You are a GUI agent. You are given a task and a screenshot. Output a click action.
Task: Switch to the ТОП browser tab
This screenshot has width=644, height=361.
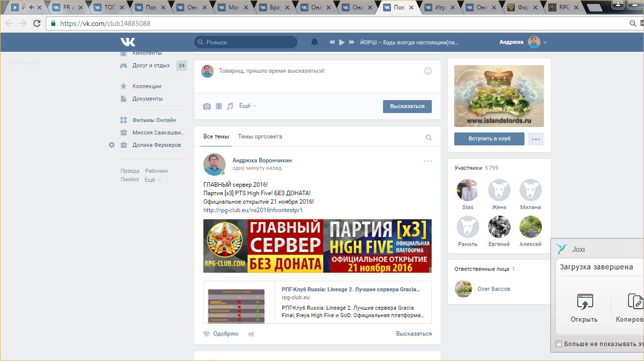point(111,7)
